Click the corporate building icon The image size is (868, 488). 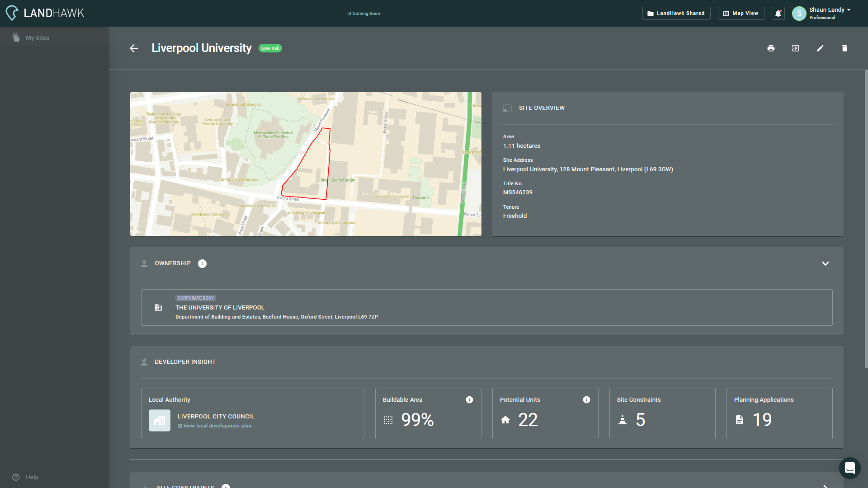(158, 308)
